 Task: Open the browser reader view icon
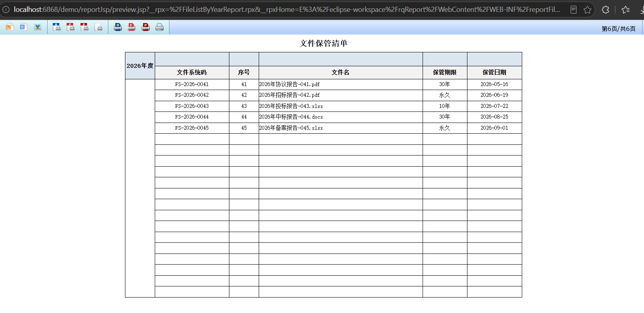[x=573, y=10]
